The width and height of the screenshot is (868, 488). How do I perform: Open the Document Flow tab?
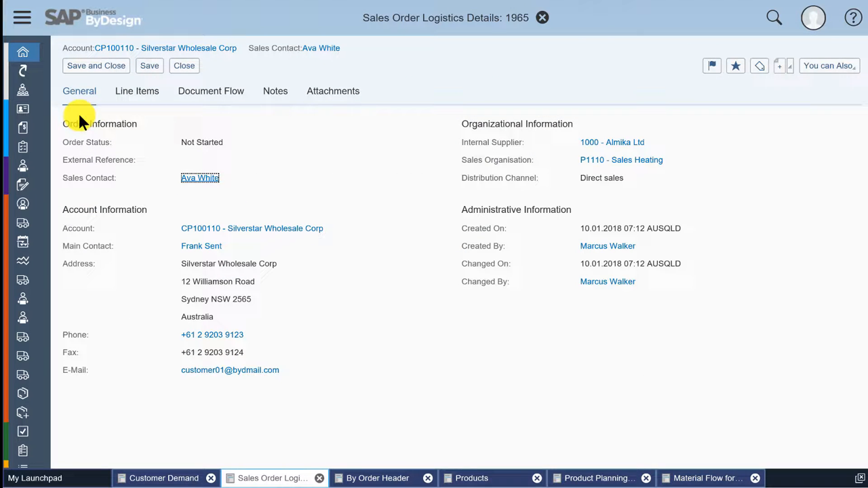(211, 91)
